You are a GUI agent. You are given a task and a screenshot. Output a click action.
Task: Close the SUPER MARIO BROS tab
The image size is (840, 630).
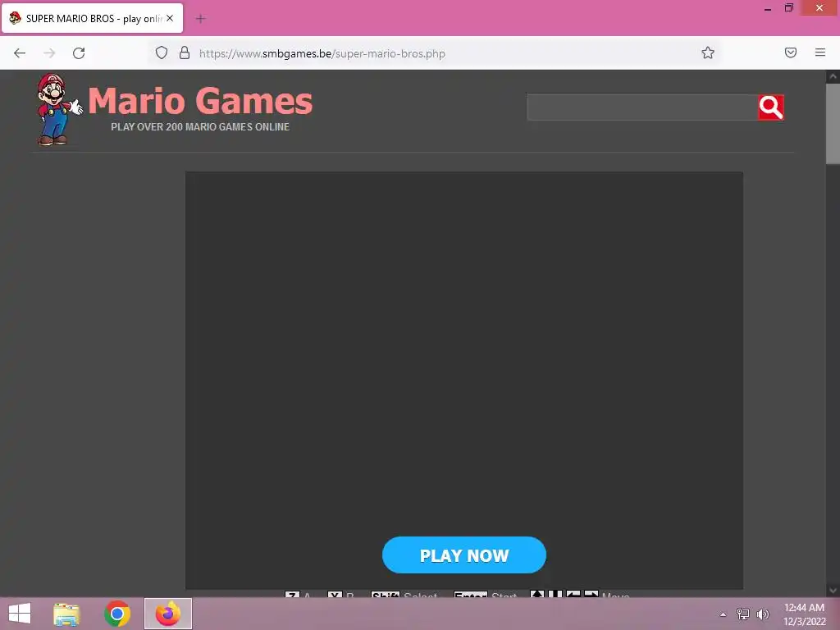click(170, 18)
